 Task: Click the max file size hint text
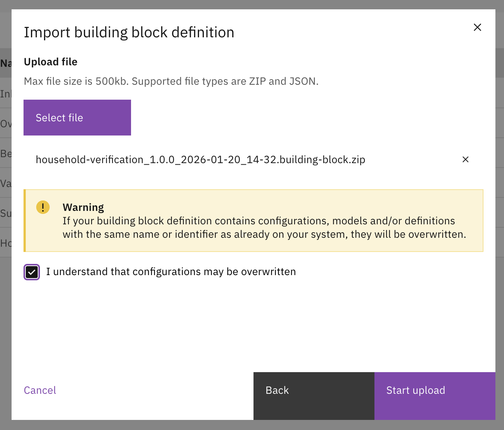171,81
